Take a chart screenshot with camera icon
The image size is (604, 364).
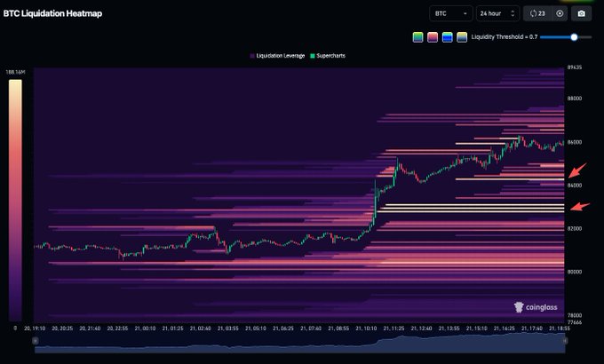tap(581, 13)
